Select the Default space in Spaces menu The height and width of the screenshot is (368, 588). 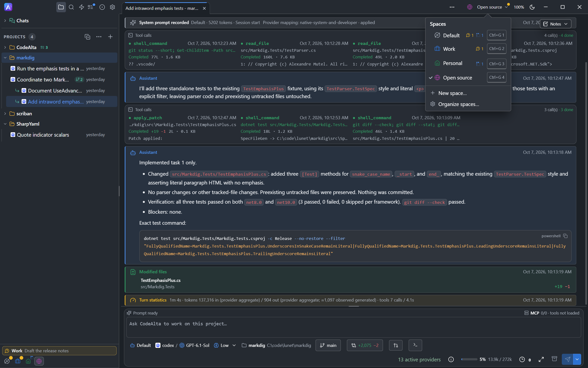(468, 35)
